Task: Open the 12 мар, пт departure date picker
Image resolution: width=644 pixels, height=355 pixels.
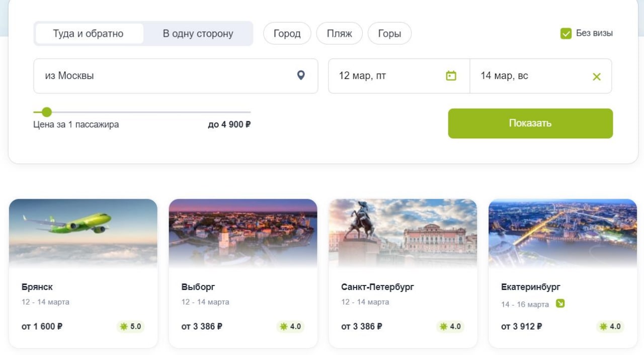Action: [x=399, y=76]
